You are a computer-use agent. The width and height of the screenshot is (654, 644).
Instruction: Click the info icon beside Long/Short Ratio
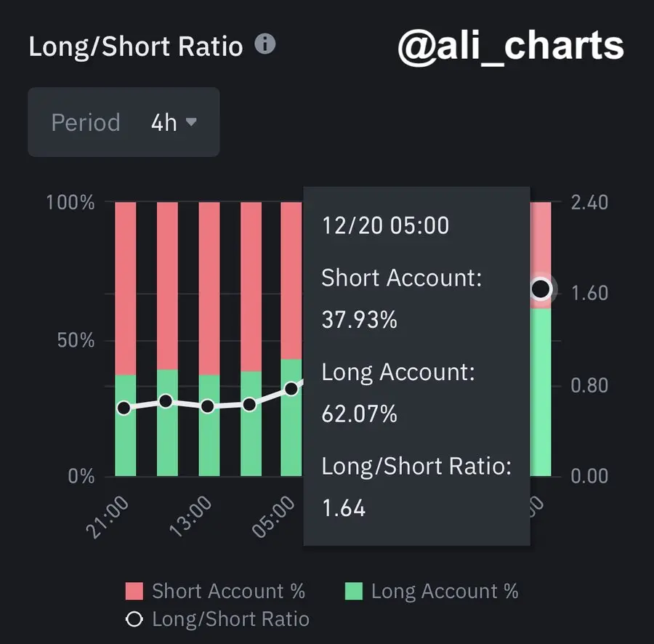266,45
